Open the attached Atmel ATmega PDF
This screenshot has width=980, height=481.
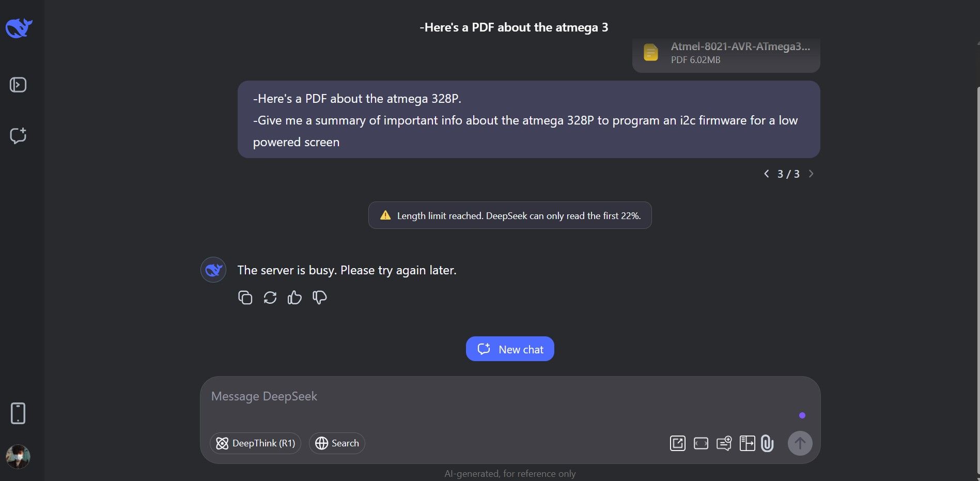point(725,53)
